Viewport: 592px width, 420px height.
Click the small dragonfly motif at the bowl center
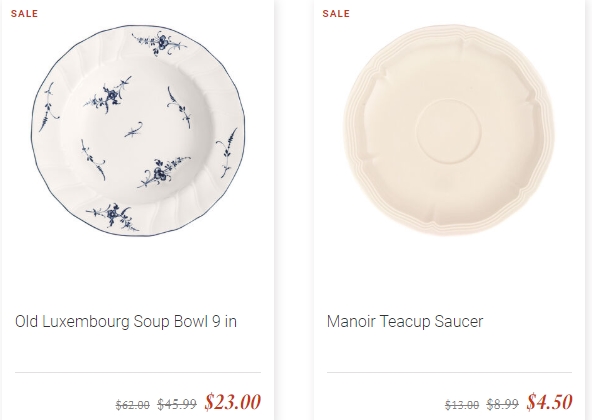pos(134,130)
